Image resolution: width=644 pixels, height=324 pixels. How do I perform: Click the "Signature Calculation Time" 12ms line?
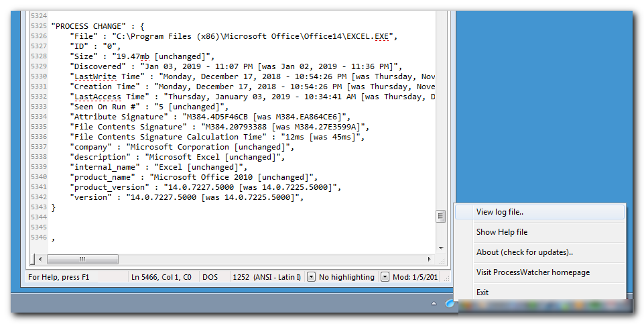click(x=217, y=137)
